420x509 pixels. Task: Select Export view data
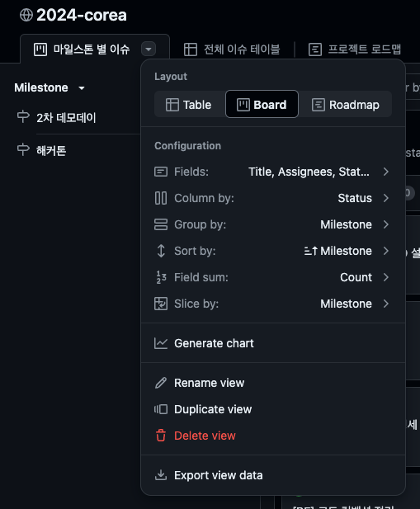click(x=272, y=475)
